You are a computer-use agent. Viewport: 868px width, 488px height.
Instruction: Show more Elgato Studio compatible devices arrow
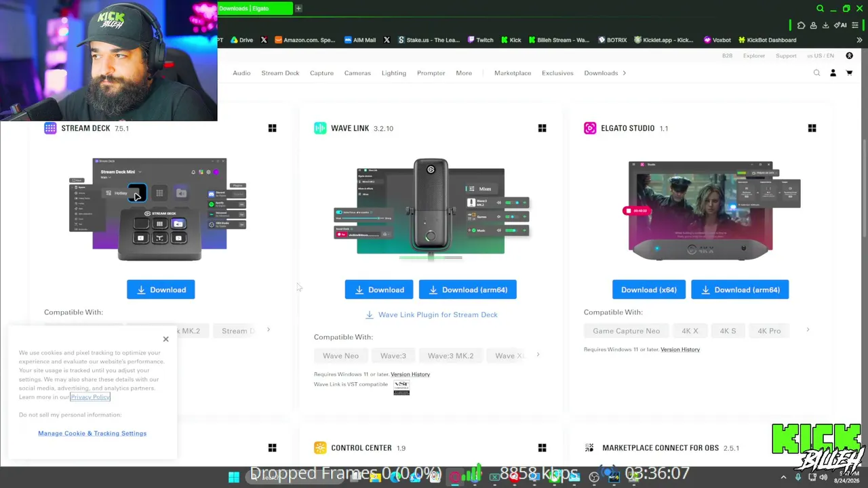click(808, 330)
